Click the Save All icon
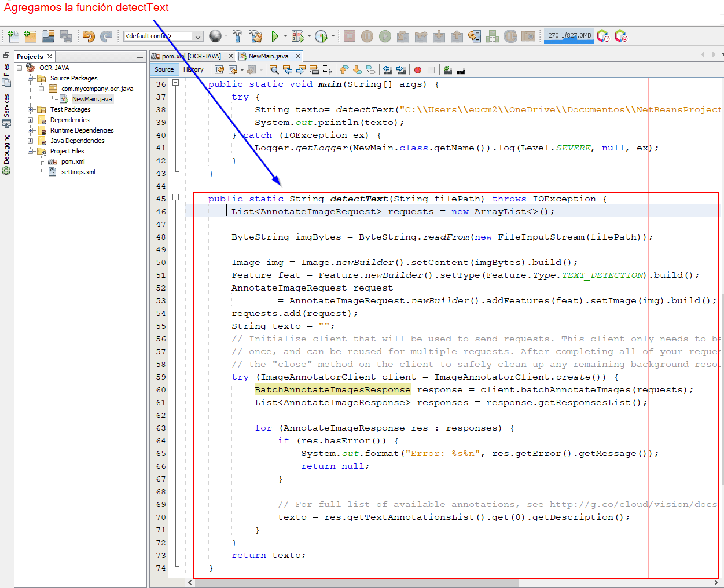The image size is (724, 588). tap(67, 36)
